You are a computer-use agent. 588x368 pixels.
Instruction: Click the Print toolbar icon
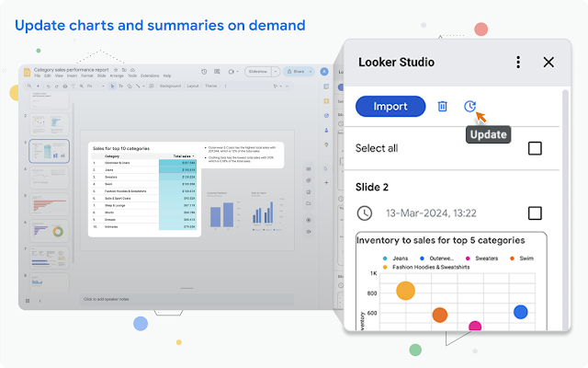pyautogui.click(x=65, y=86)
